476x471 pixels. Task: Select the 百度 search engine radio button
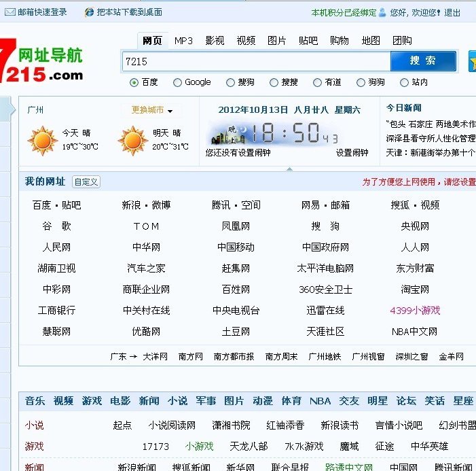point(134,82)
